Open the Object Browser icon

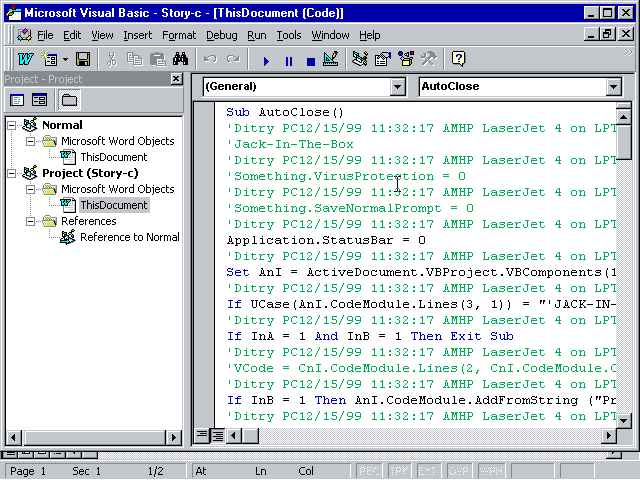click(x=406, y=59)
